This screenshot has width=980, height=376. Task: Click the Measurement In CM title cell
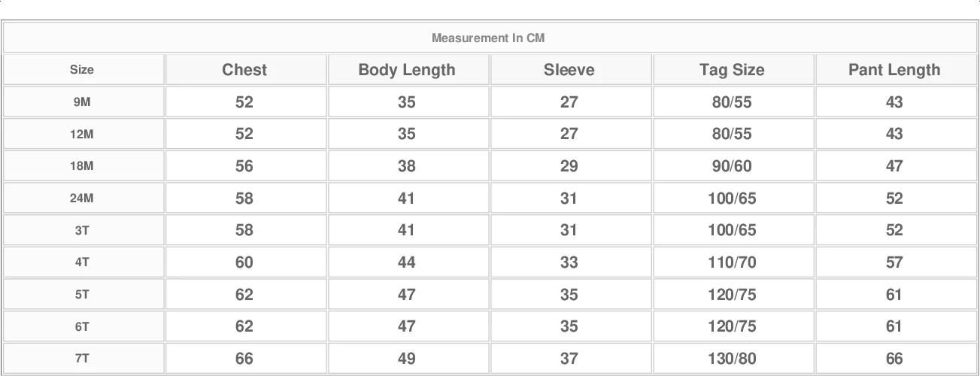pos(488,38)
